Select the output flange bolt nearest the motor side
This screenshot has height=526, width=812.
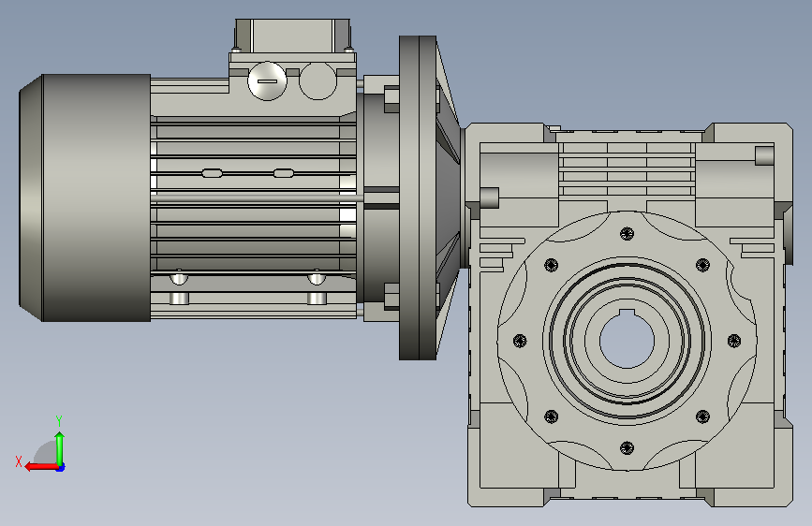[520, 341]
